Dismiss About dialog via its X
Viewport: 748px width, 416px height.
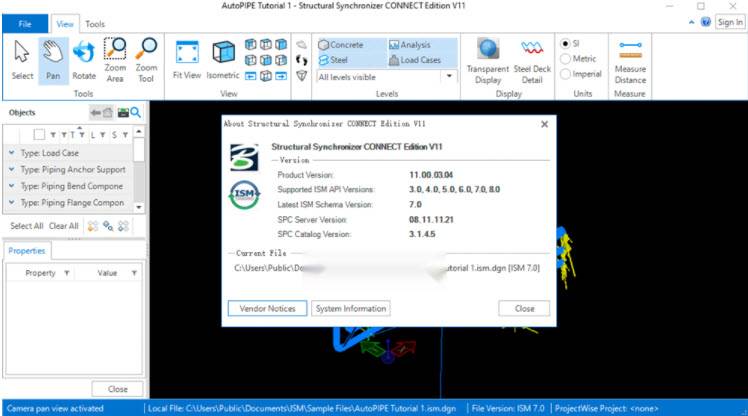point(544,124)
